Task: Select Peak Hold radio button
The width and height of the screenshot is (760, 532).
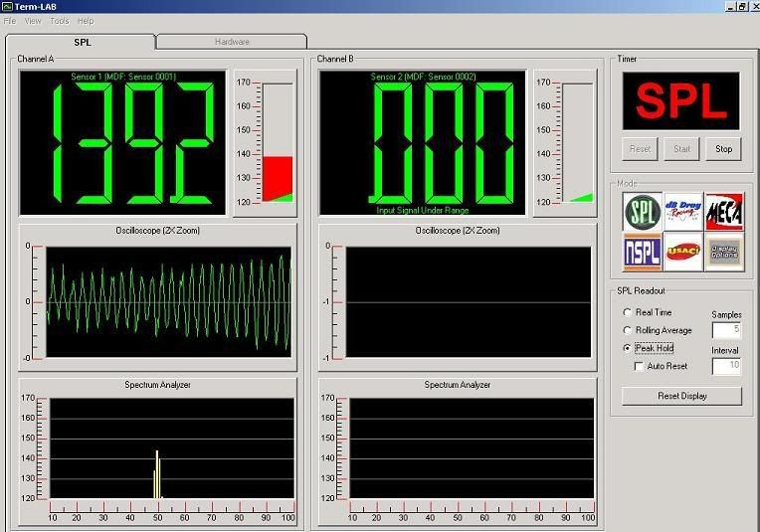Action: (627, 348)
